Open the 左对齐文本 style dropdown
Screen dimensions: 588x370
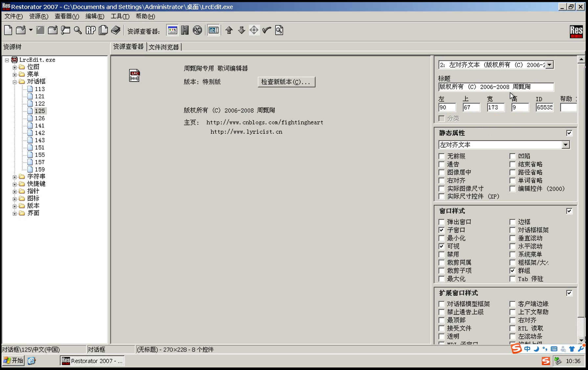tap(565, 145)
